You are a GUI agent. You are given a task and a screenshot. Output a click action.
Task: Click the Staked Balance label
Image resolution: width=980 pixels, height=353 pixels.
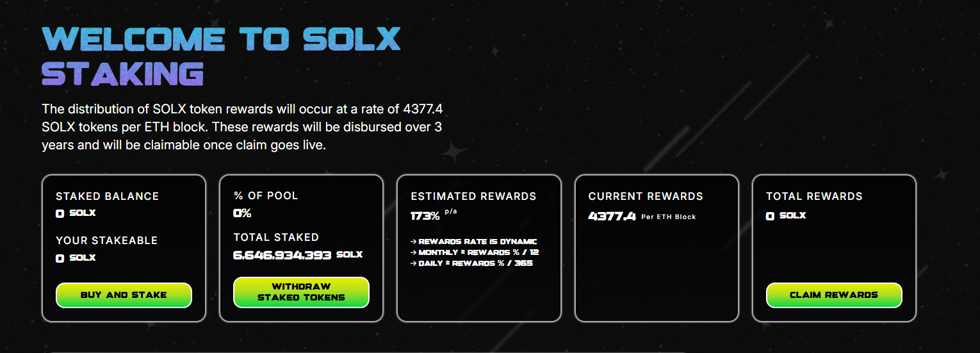(107, 196)
